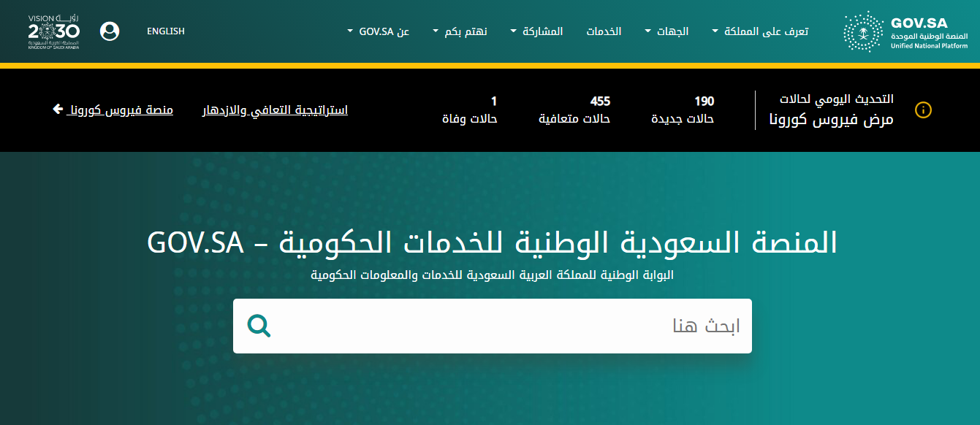Click التحديث اليومي لحالات مرض فيروس كورونا heading
The width and height of the screenshot is (980, 425).
pyautogui.click(x=831, y=110)
